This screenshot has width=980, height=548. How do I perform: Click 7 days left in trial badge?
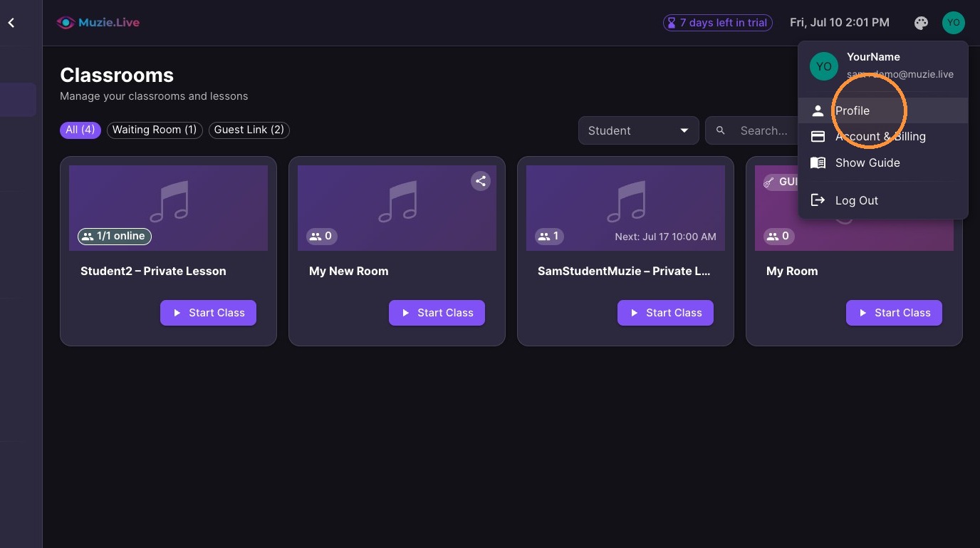[x=718, y=23]
